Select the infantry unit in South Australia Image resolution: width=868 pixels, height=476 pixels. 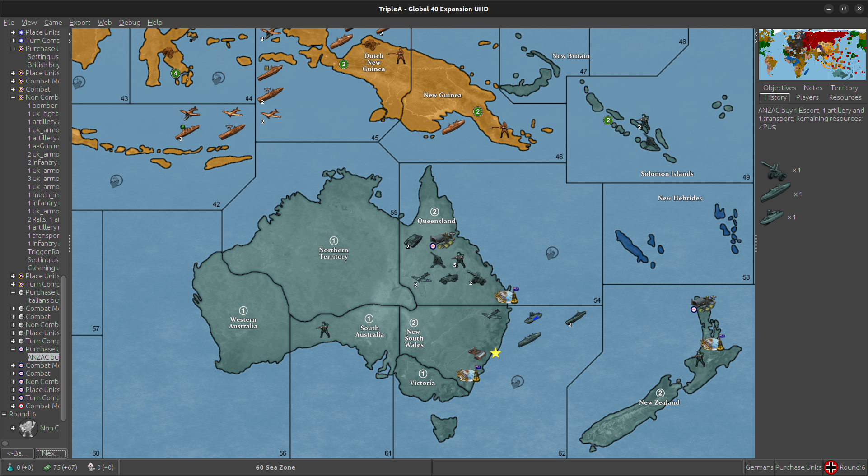coord(323,330)
